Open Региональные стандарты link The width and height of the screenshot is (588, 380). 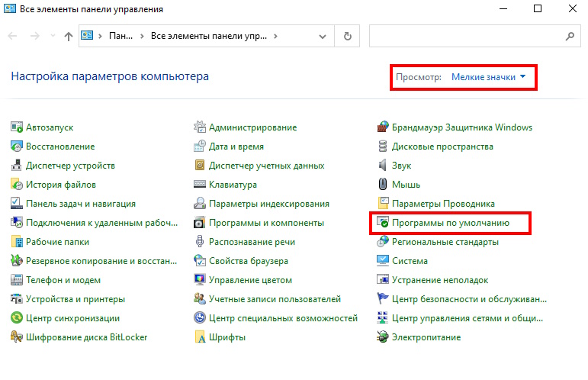click(x=445, y=242)
